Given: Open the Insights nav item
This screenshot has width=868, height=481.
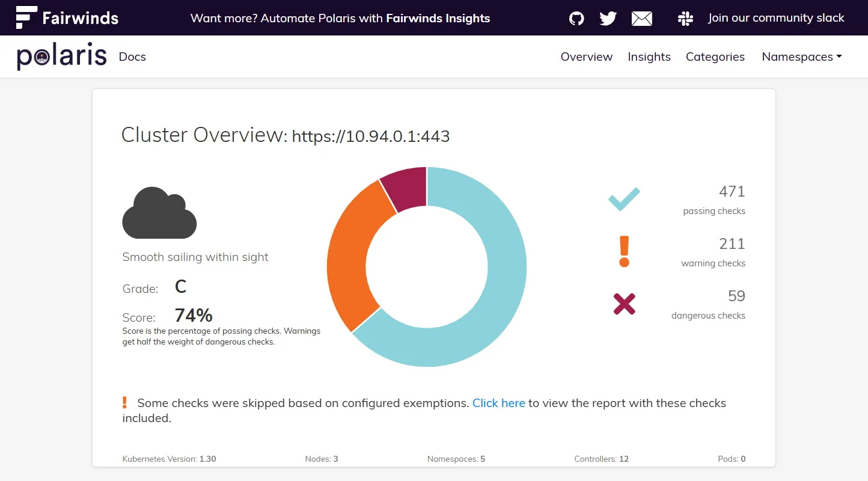Looking at the screenshot, I should click(649, 57).
